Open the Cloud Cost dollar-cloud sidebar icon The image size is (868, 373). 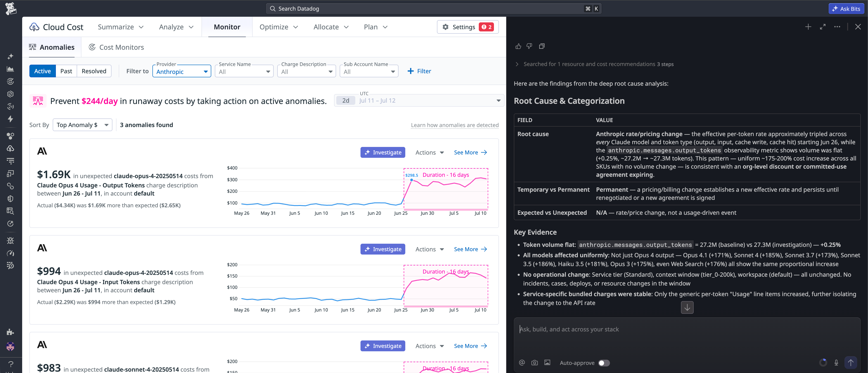click(x=10, y=149)
